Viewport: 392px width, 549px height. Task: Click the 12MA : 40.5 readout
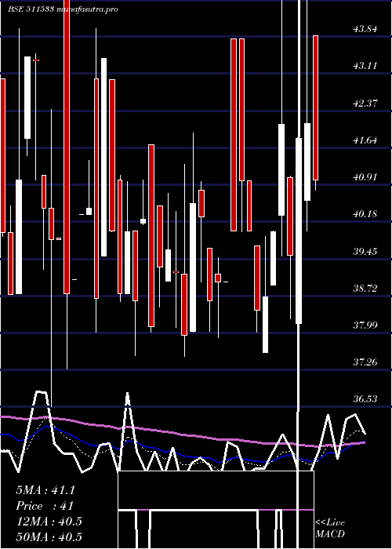point(49,522)
